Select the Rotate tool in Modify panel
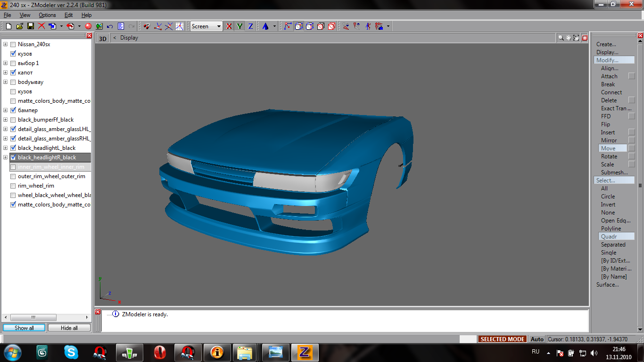 pos(609,156)
